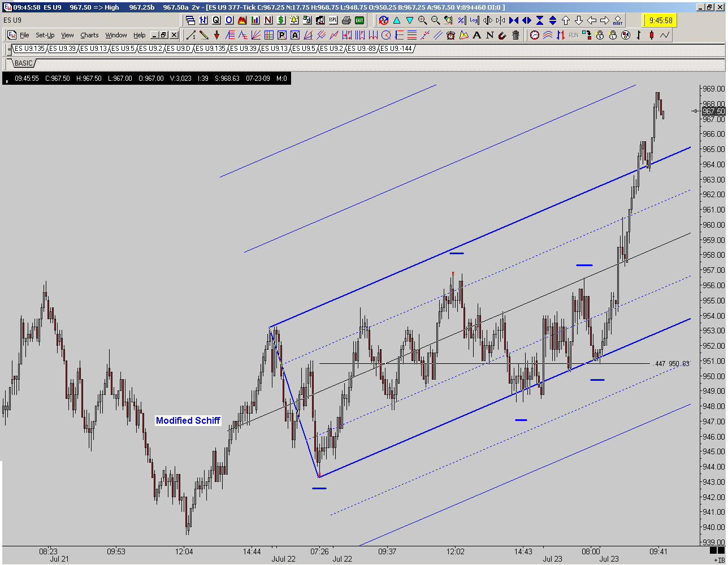Select the red down arrow marker tool
This screenshot has height=565, width=728.
pos(216,35)
